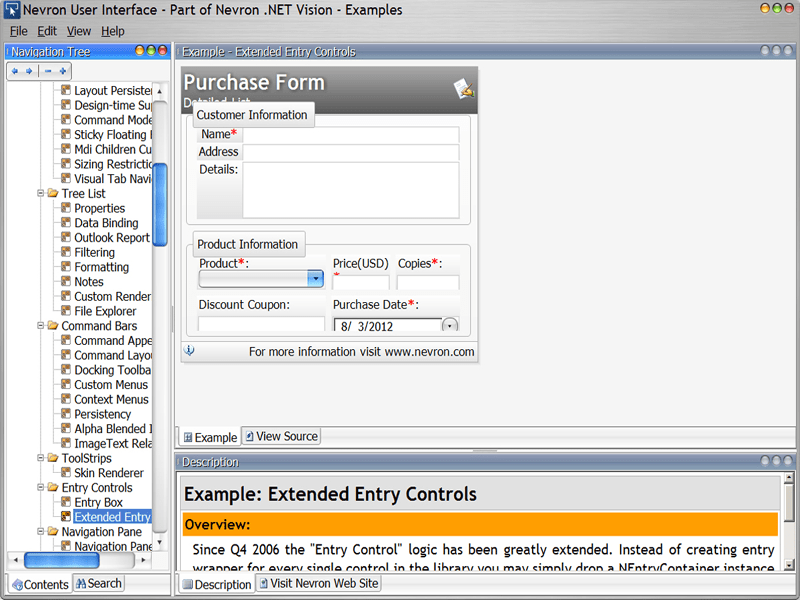This screenshot has height=600, width=800.
Task: Open the Search panel at bottom left
Action: click(x=98, y=583)
